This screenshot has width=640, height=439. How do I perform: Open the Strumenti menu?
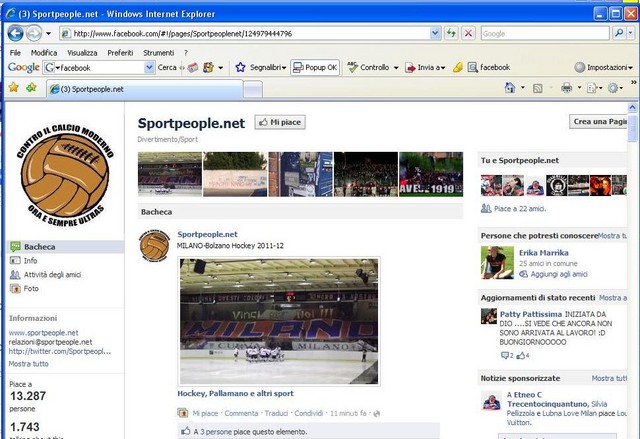158,53
